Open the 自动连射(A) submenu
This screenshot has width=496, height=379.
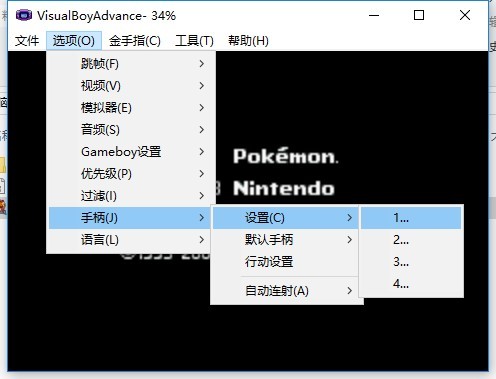click(286, 291)
